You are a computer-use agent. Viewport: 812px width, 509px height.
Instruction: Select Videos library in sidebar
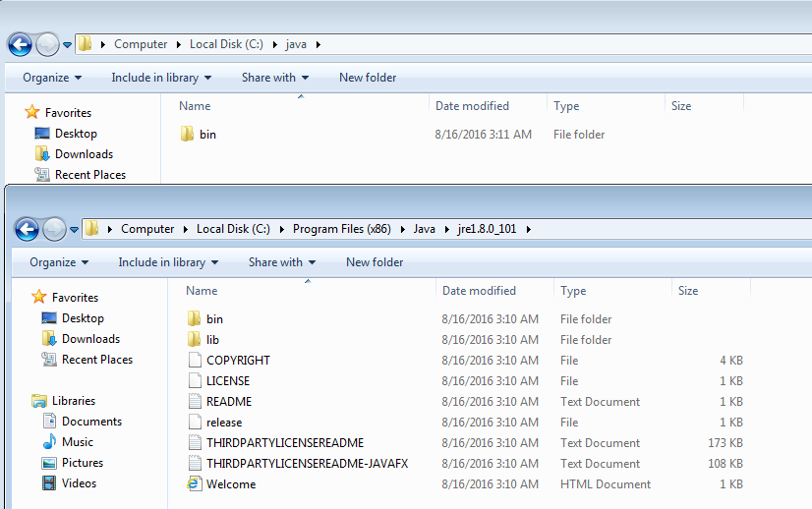[78, 483]
